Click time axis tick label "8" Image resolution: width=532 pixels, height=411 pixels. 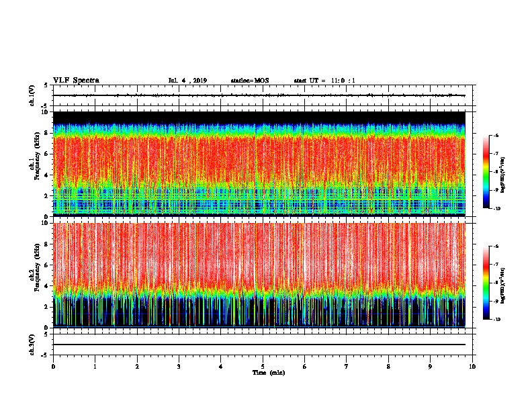pyautogui.click(x=388, y=367)
